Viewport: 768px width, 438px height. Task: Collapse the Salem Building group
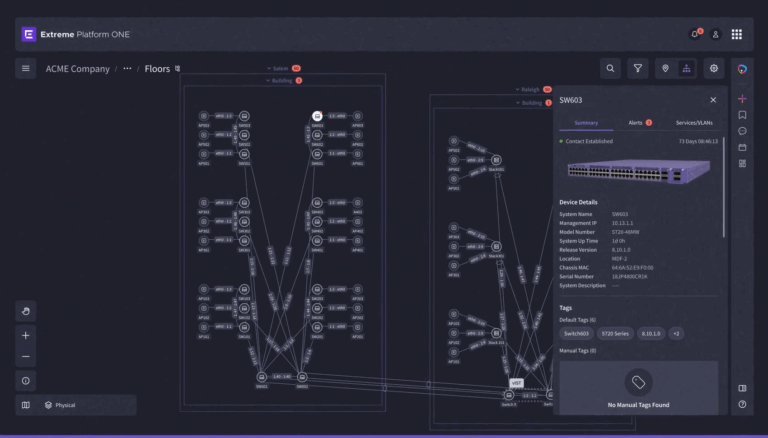tap(268, 80)
